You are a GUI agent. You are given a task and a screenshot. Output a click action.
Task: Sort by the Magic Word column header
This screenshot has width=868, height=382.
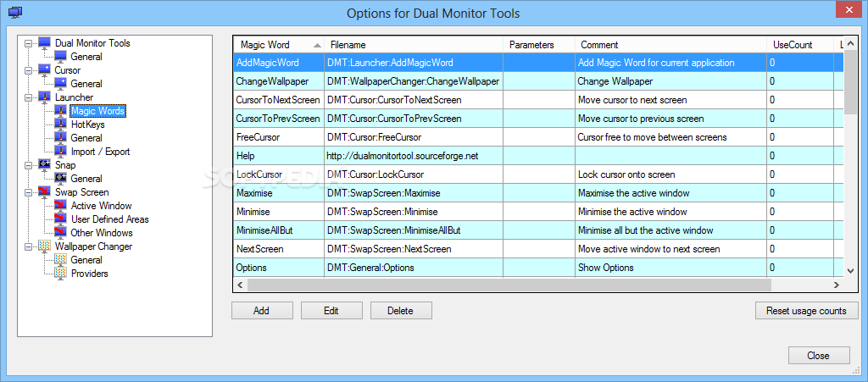279,45
